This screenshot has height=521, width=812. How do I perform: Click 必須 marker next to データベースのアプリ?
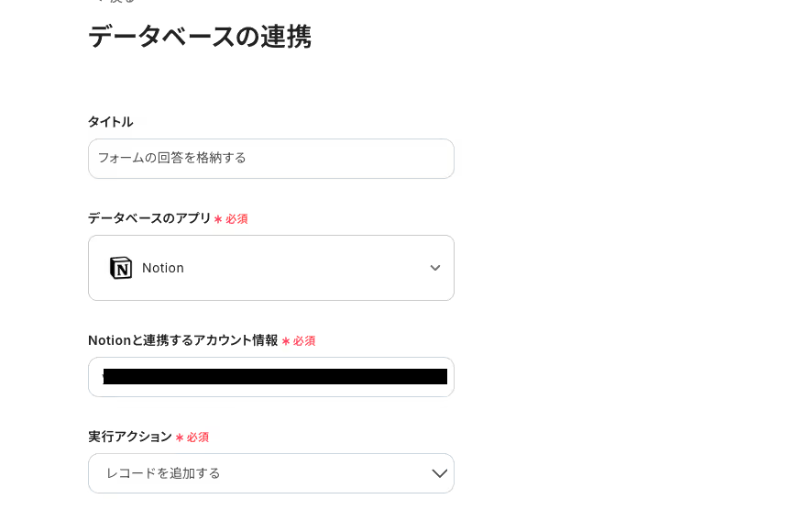(236, 219)
